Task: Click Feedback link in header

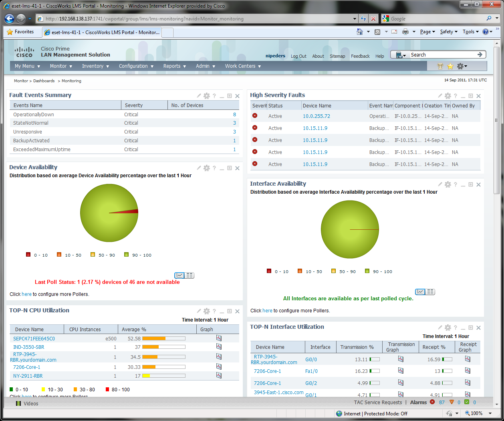Action: tap(360, 56)
